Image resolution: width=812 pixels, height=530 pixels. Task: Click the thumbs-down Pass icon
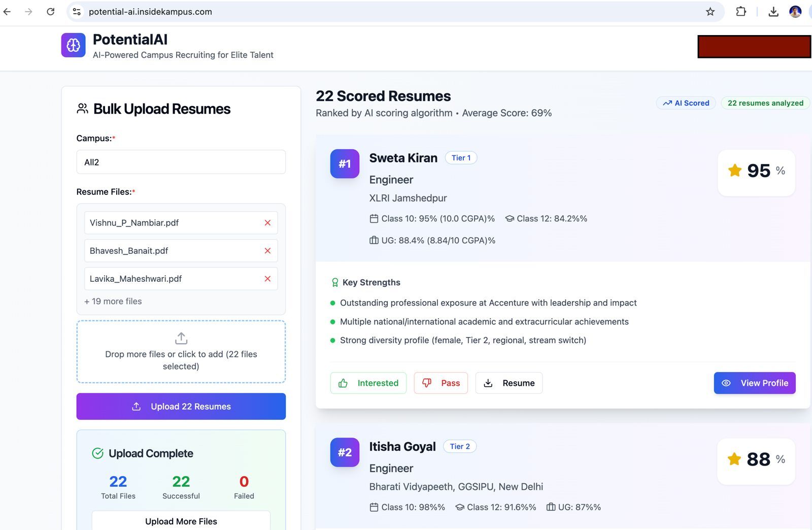426,383
